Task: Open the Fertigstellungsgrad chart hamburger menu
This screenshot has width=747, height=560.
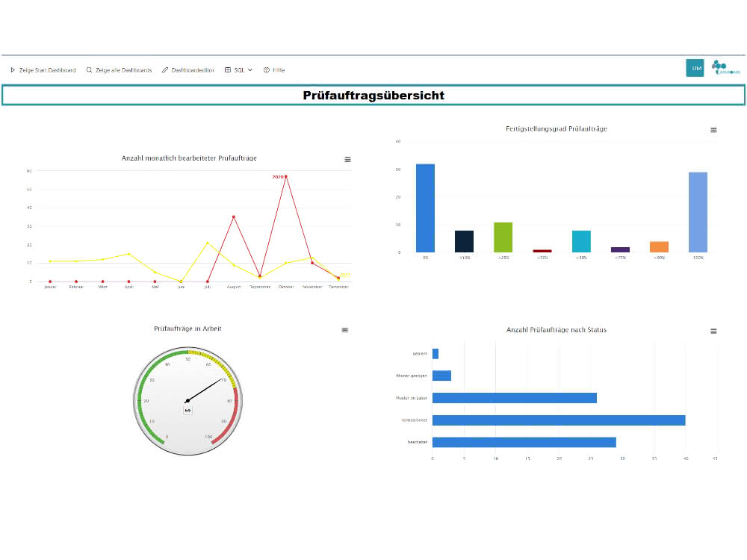Action: 713,130
